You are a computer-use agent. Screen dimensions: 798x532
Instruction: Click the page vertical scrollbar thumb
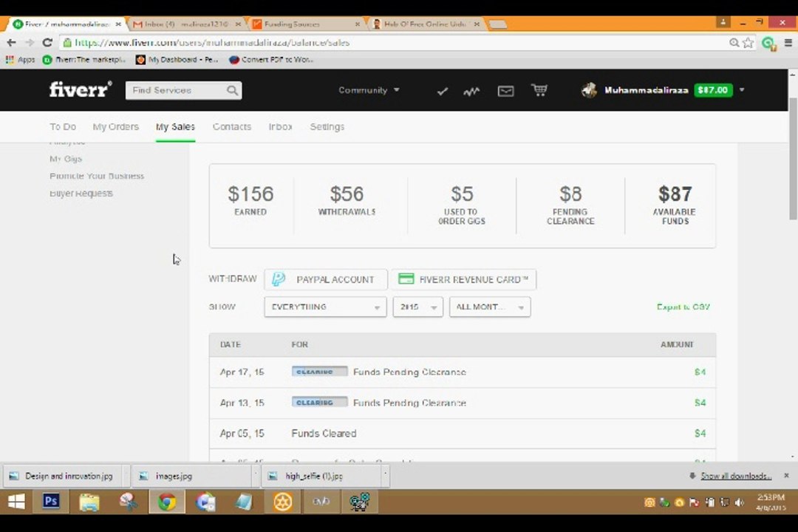pos(793,159)
